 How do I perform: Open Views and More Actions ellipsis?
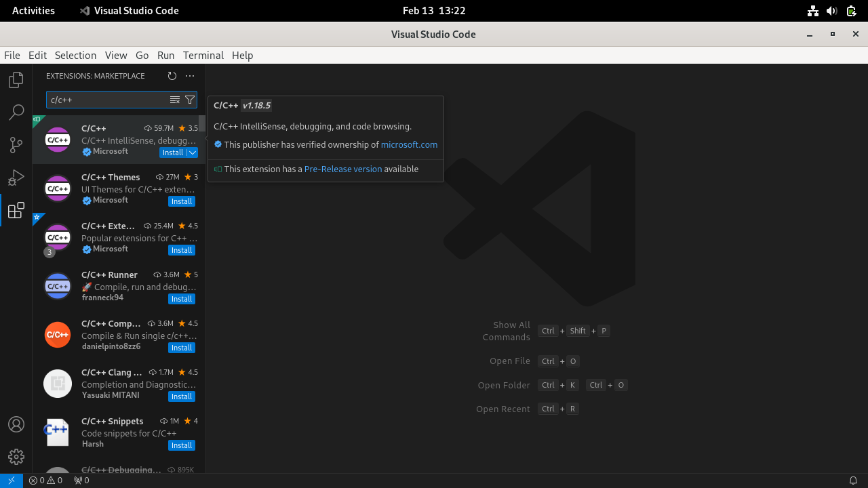[x=190, y=76]
